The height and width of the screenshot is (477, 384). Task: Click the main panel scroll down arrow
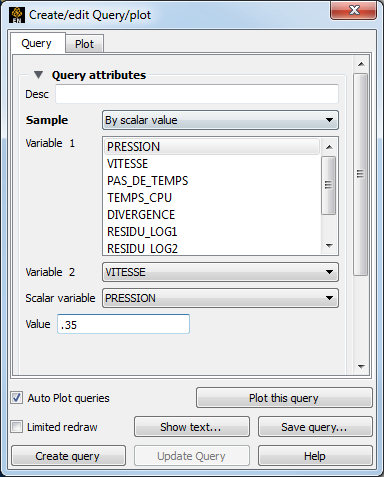pyautogui.click(x=361, y=367)
